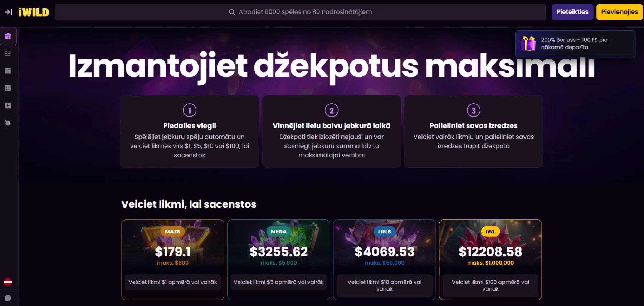Viewport: 644px width, 306px height.
Task: Open the Latvian flag language selector
Action: coord(8,282)
